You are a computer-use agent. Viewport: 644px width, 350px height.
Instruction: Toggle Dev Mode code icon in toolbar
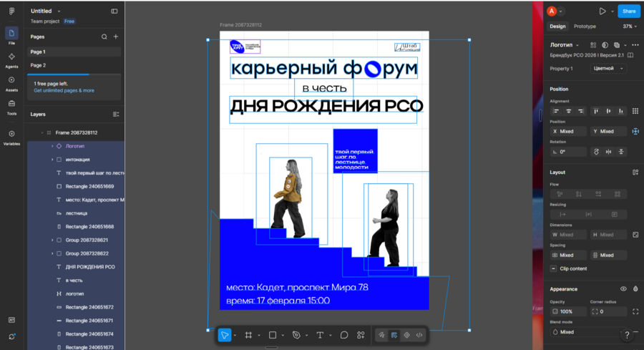click(419, 335)
